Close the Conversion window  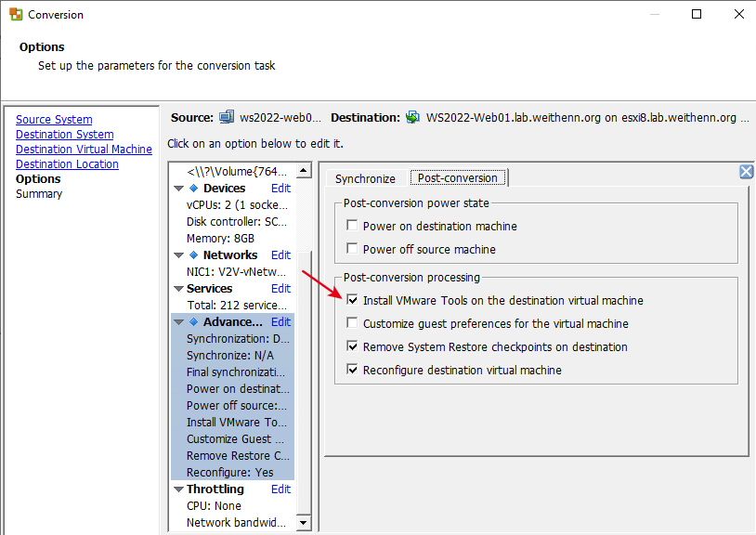(x=738, y=14)
